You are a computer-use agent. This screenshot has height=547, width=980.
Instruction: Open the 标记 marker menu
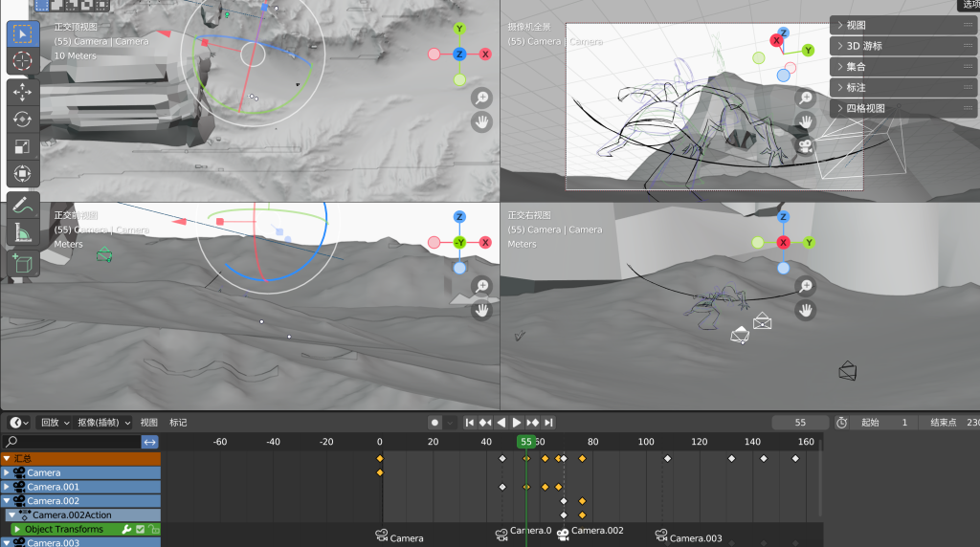178,423
